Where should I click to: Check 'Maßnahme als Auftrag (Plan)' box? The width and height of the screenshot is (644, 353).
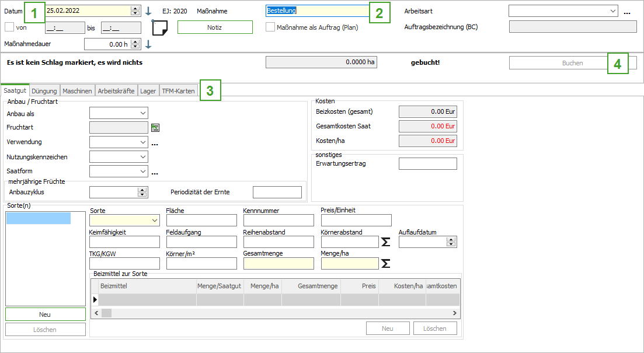[270, 27]
